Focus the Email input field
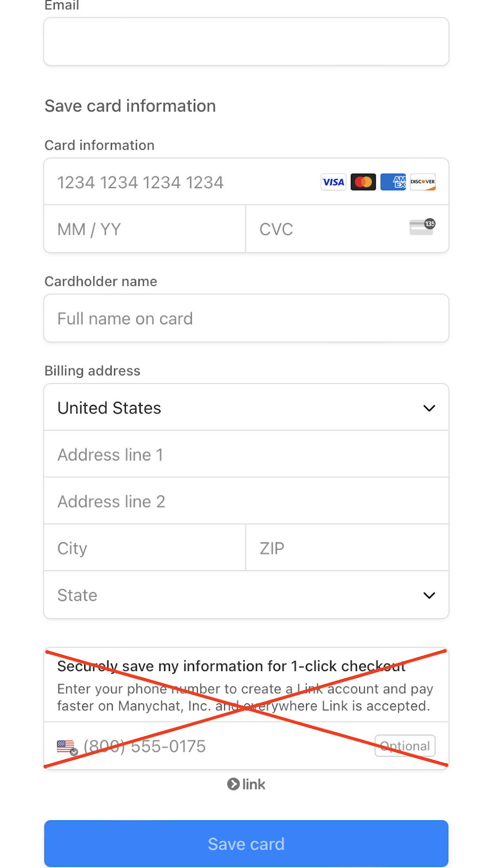 coord(246,42)
